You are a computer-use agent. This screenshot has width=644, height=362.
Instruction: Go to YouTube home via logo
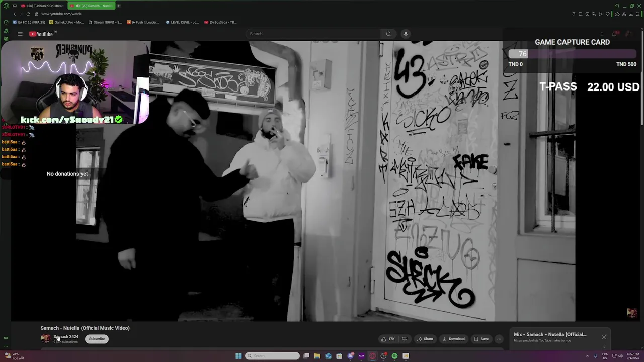pos(42,34)
